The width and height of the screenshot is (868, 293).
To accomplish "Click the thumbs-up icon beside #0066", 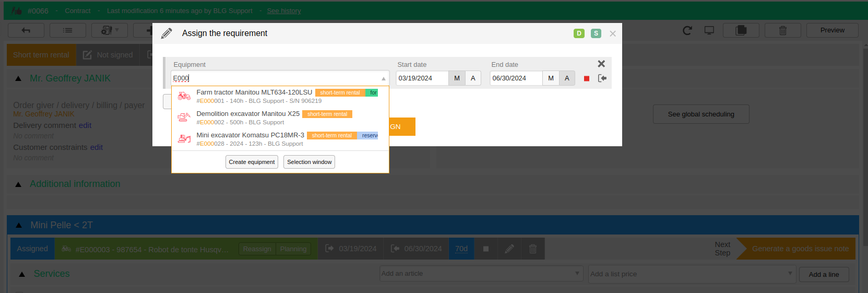I will pos(17,10).
